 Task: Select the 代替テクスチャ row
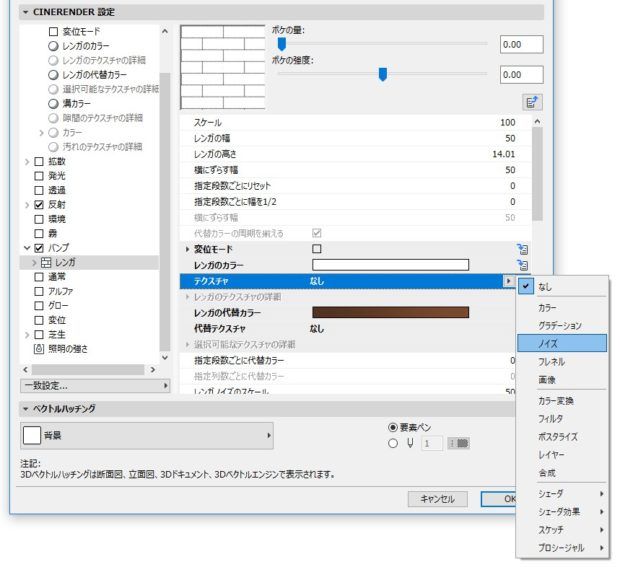point(348,328)
